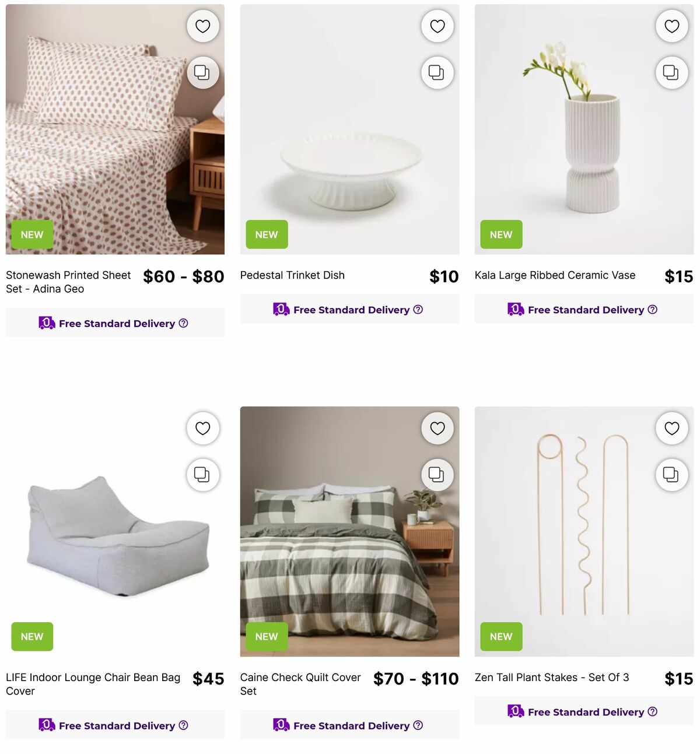700x754 pixels.
Task: Click Free Standard Delivery under Bean Bag Cover
Action: pyautogui.click(x=117, y=726)
